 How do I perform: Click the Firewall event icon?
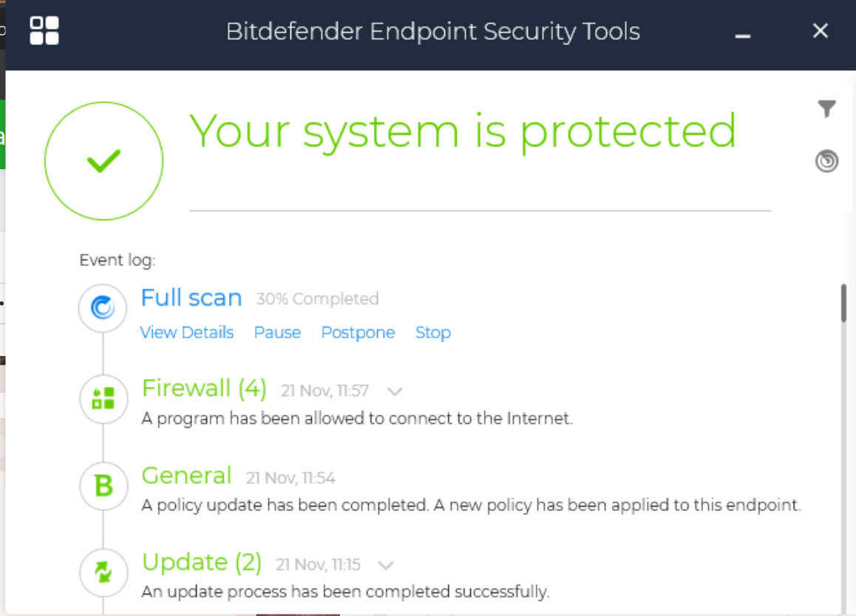coord(103,399)
